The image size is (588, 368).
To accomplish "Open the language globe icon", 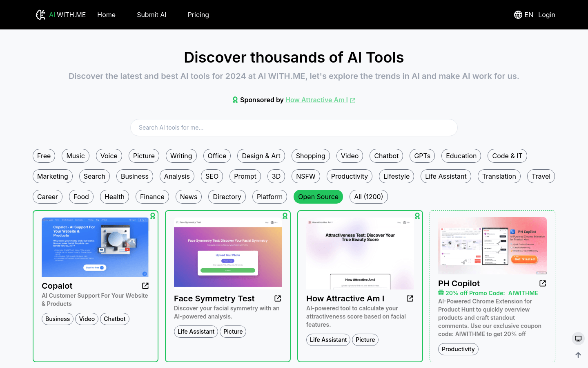I will 518,15.
